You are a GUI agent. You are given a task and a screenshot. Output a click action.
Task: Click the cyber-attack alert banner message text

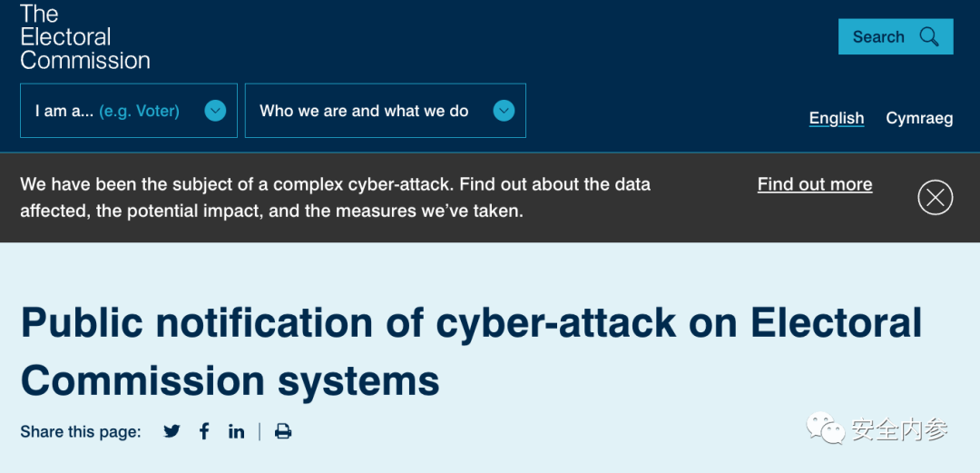click(335, 197)
